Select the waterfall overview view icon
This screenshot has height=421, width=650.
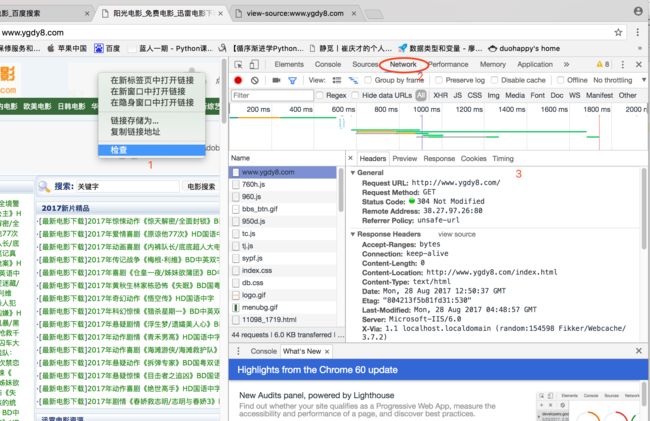pyautogui.click(x=353, y=80)
